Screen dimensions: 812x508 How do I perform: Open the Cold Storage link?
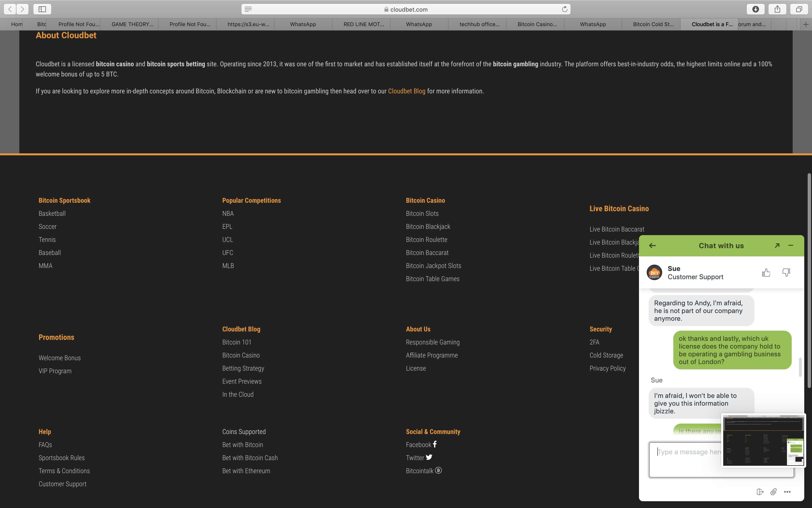(606, 355)
